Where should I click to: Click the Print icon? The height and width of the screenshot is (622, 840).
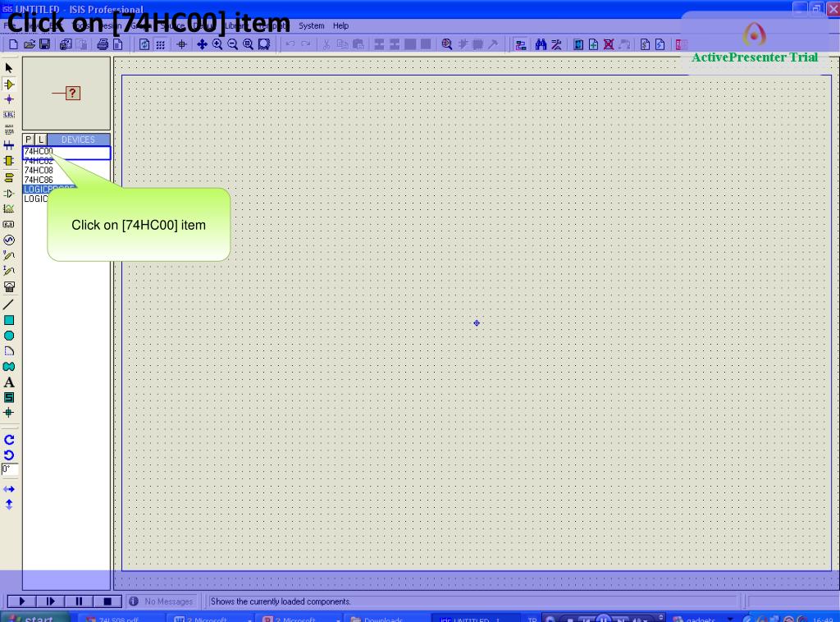103,44
